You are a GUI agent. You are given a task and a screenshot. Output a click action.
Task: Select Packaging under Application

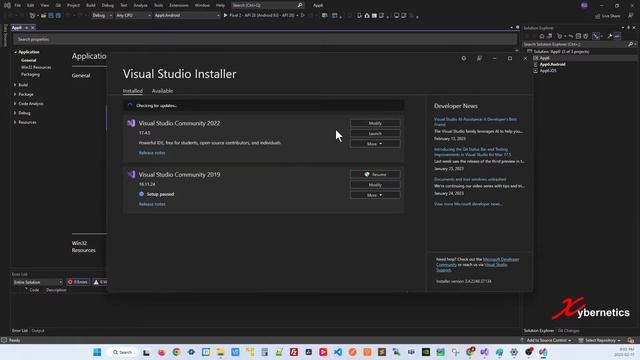[31, 75]
